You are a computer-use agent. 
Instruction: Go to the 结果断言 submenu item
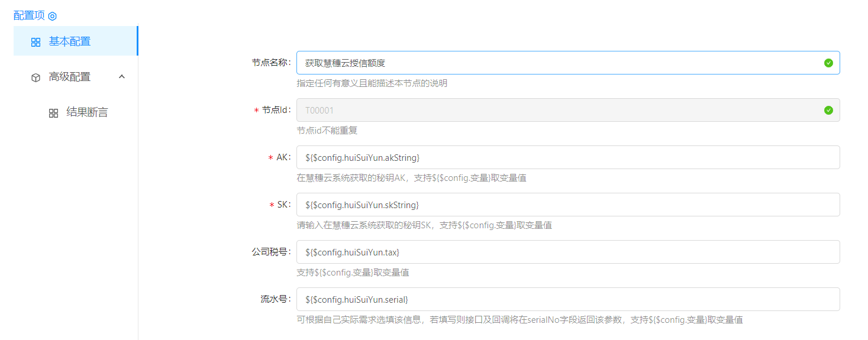click(x=87, y=112)
